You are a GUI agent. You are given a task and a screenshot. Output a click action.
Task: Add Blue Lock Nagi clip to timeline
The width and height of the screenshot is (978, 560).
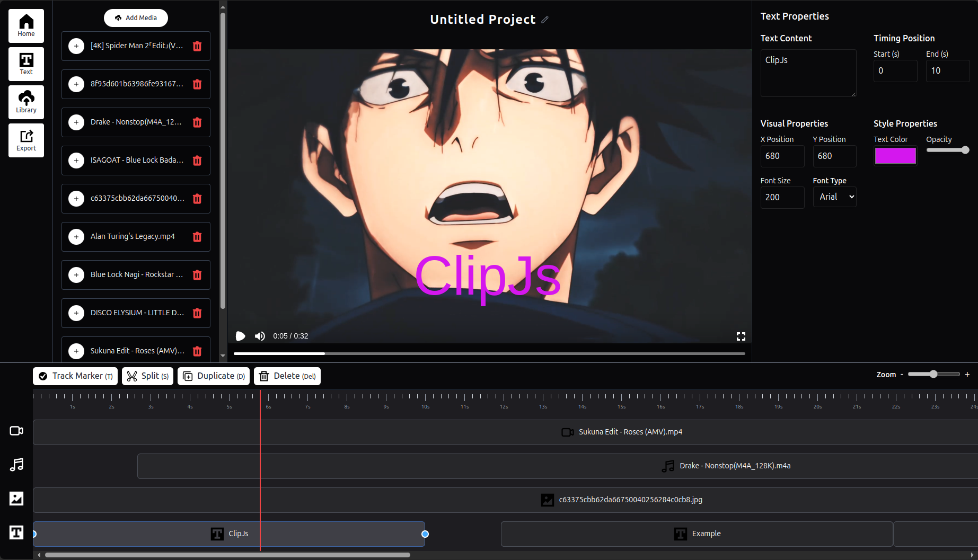[x=76, y=275]
